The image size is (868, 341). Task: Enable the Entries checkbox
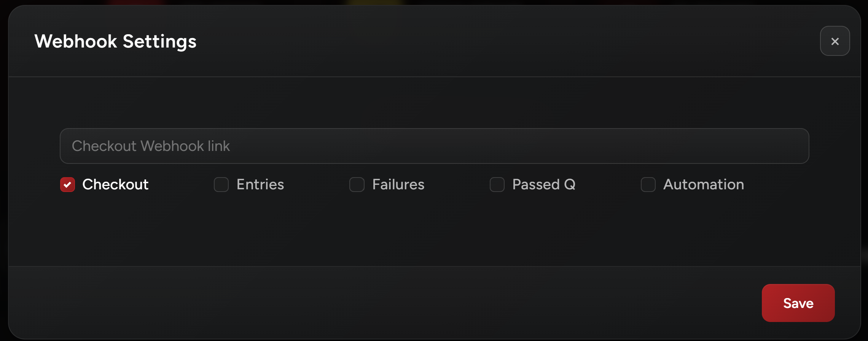221,185
